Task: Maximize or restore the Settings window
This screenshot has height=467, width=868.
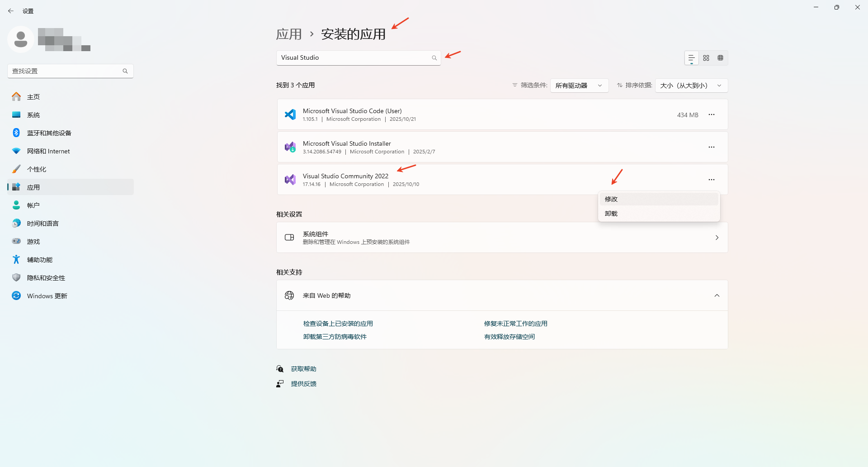Action: pyautogui.click(x=837, y=7)
